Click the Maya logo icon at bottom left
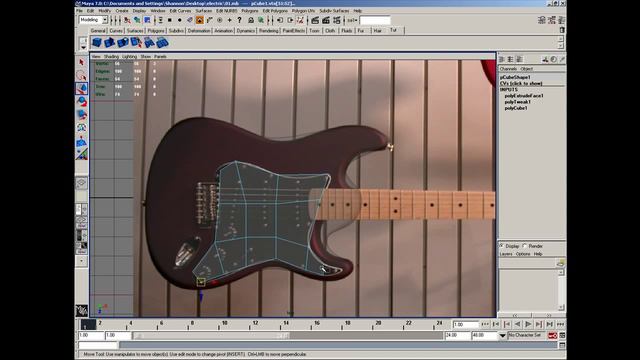The width and height of the screenshot is (640, 360). pyautogui.click(x=82, y=311)
